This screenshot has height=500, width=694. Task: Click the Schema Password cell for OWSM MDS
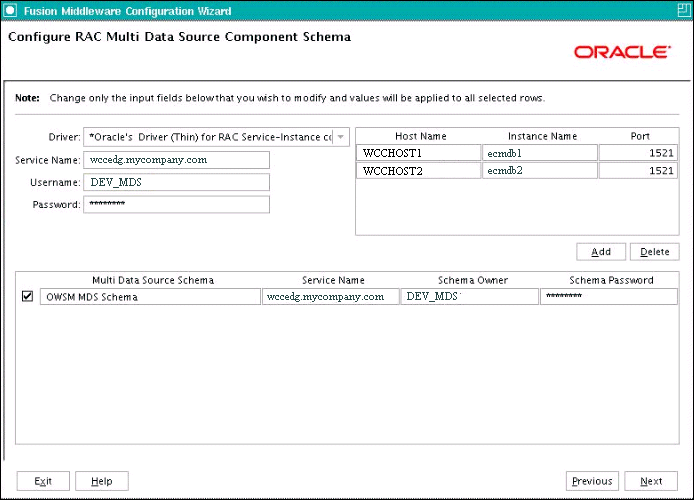pos(609,296)
